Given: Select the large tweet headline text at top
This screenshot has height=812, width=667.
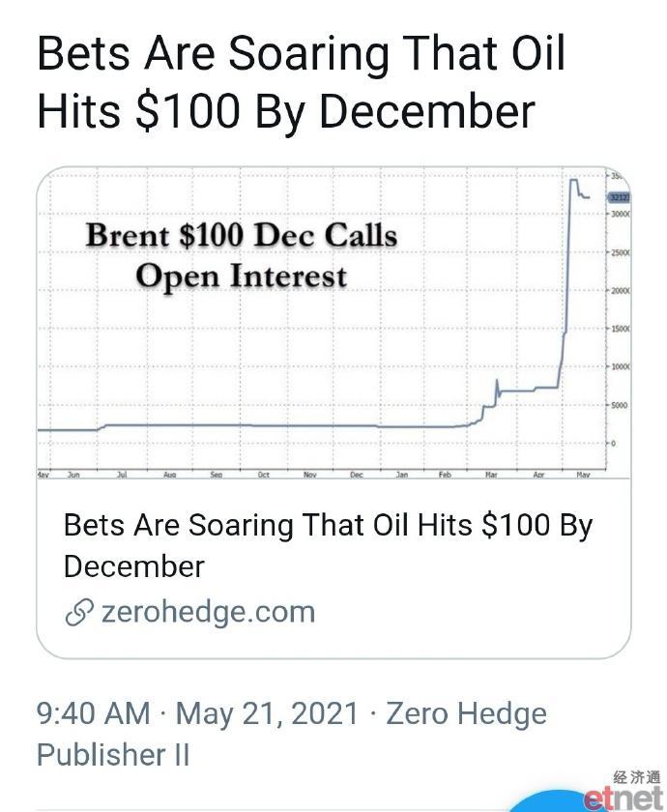Looking at the screenshot, I should (301, 82).
